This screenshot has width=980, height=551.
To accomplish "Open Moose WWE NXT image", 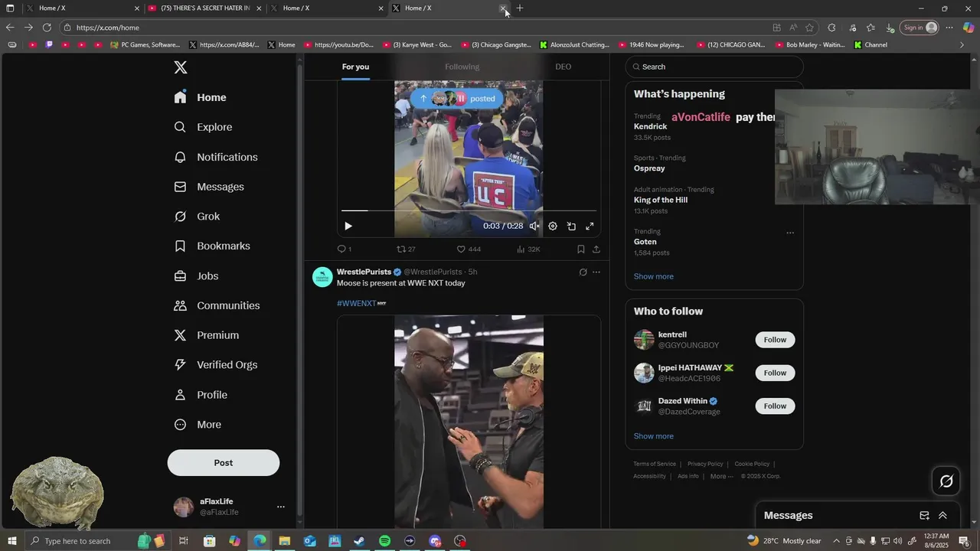I will click(x=469, y=422).
